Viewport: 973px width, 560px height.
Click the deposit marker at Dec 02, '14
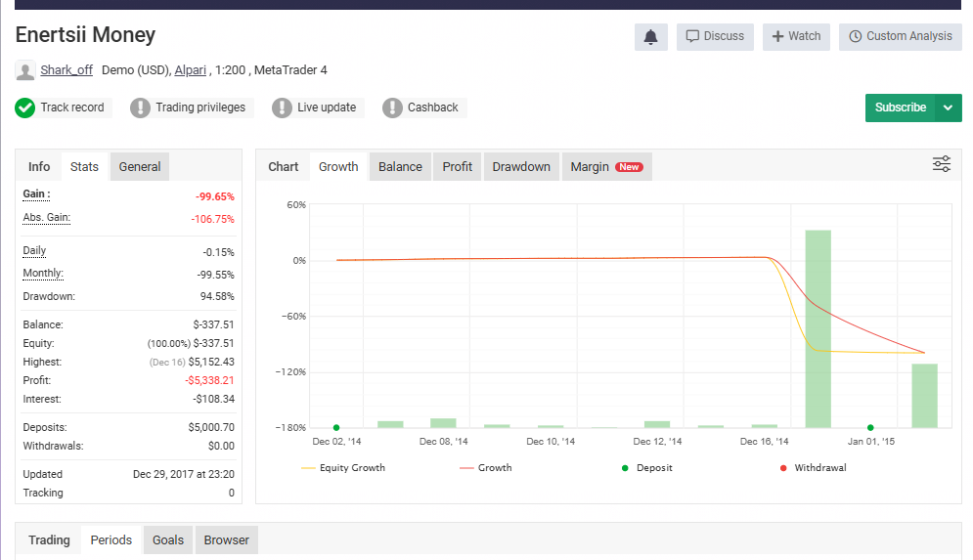click(x=336, y=428)
